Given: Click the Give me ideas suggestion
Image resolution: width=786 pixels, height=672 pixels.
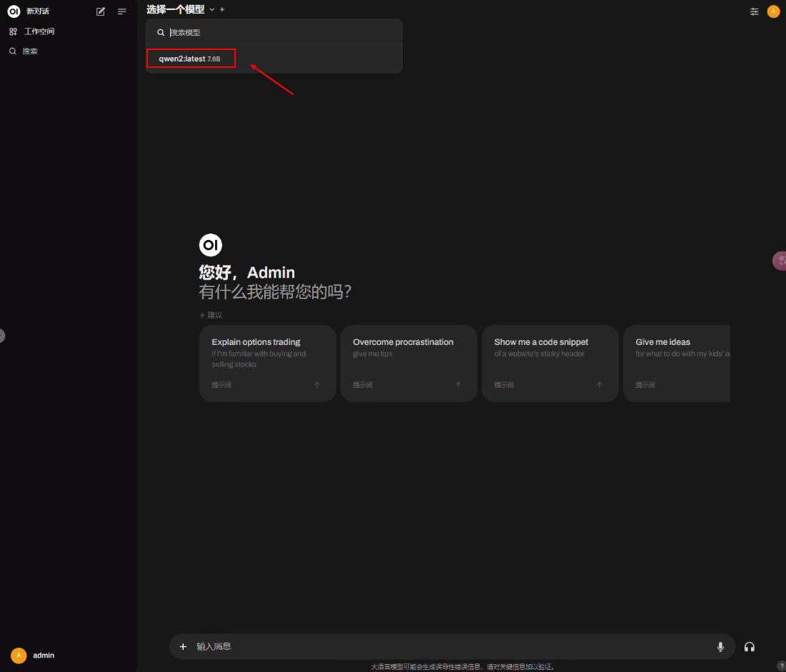Looking at the screenshot, I should pos(677,363).
